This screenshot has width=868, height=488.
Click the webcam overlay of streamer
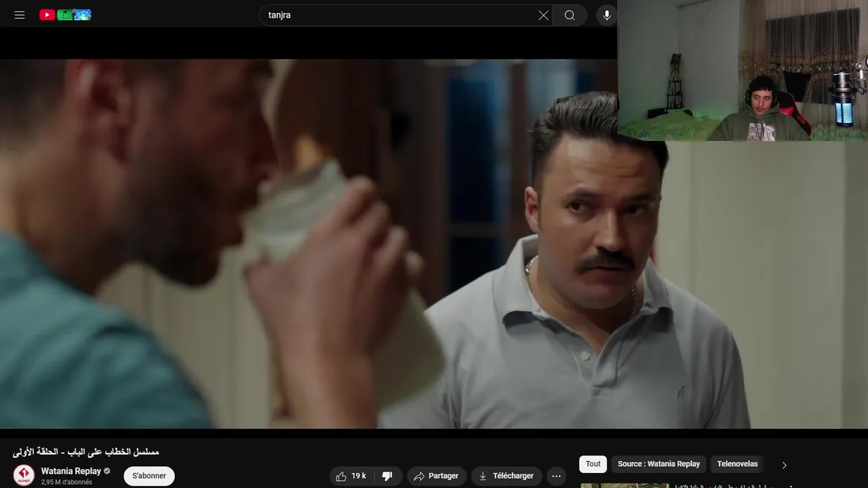click(743, 70)
